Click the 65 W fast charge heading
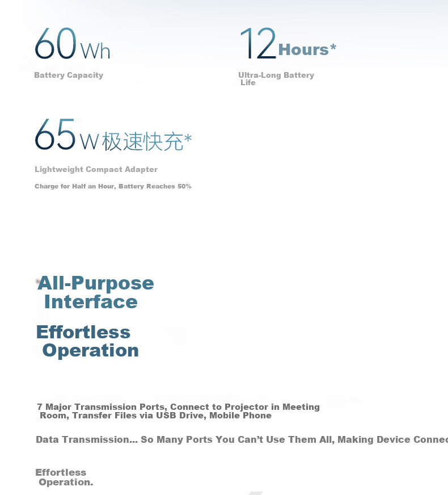Image resolution: width=448 pixels, height=495 pixels. (x=113, y=135)
